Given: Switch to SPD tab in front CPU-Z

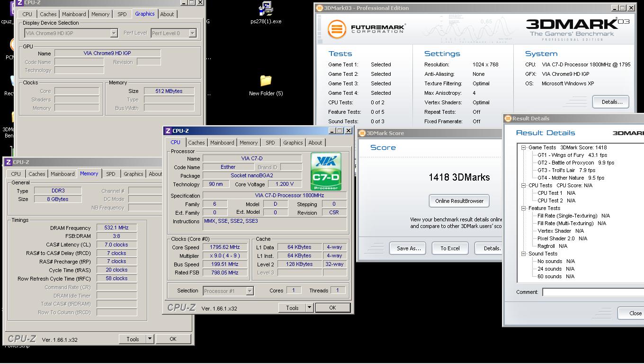Looking at the screenshot, I should pyautogui.click(x=270, y=143).
